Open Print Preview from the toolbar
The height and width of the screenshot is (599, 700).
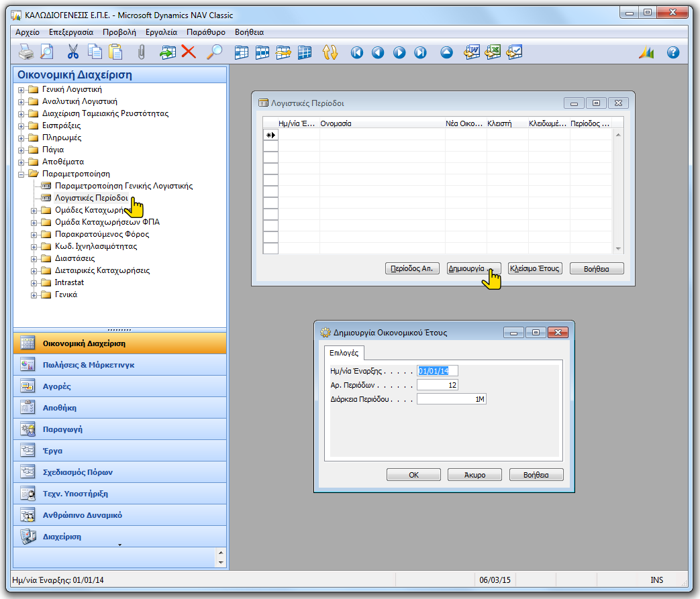pos(46,52)
